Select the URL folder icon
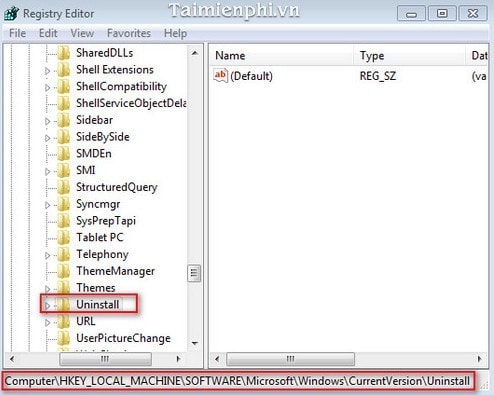Viewport: 494px width, 395px height. point(64,321)
